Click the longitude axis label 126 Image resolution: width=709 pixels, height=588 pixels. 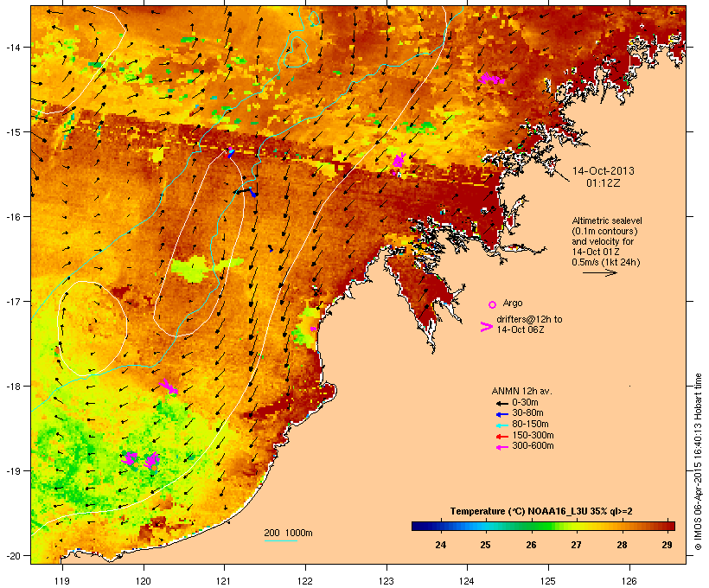point(629,581)
